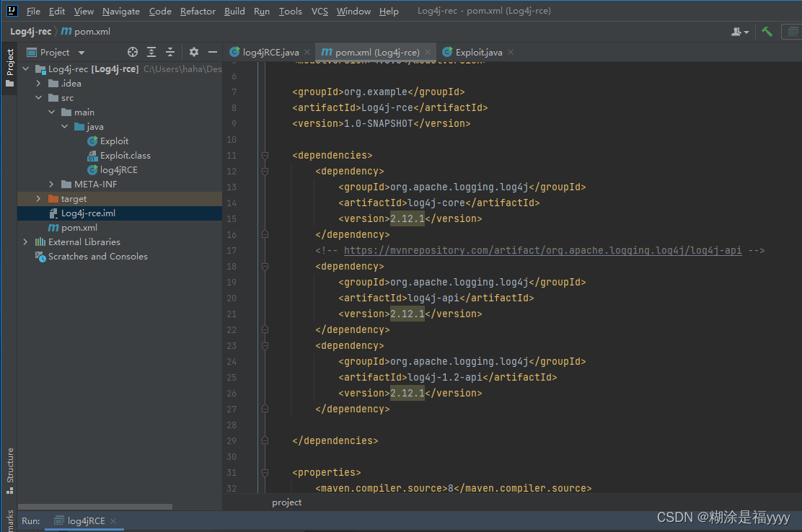Close the log4jRCE run tab
This screenshot has height=532, width=802.
coord(113,520)
